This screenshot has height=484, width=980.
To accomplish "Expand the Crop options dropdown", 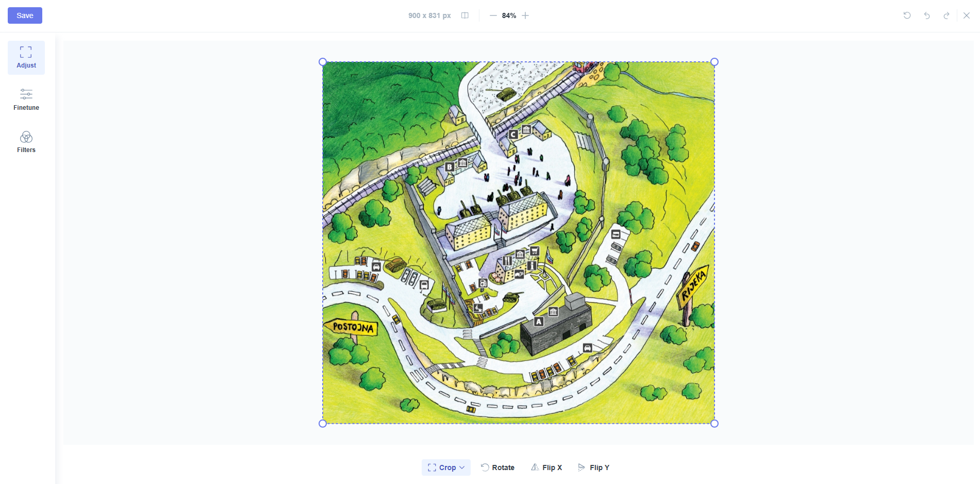I will click(x=446, y=468).
